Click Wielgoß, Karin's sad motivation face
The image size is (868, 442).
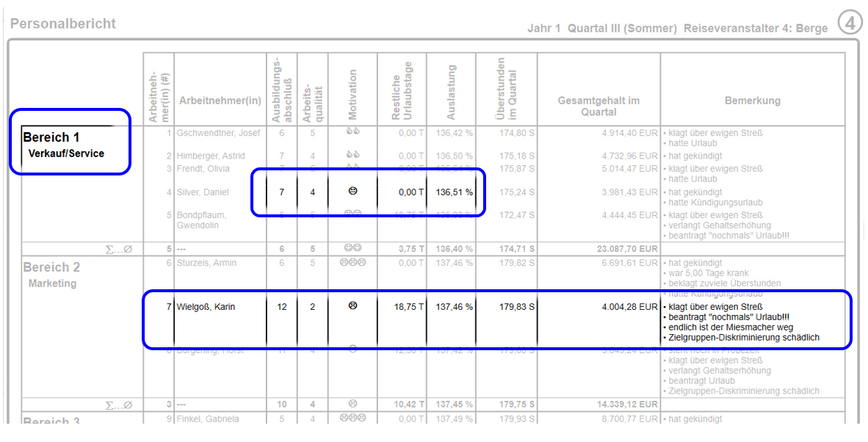pos(352,306)
